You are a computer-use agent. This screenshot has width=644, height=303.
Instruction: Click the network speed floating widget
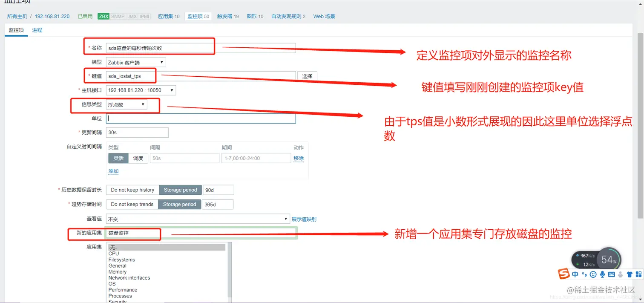coord(584,260)
